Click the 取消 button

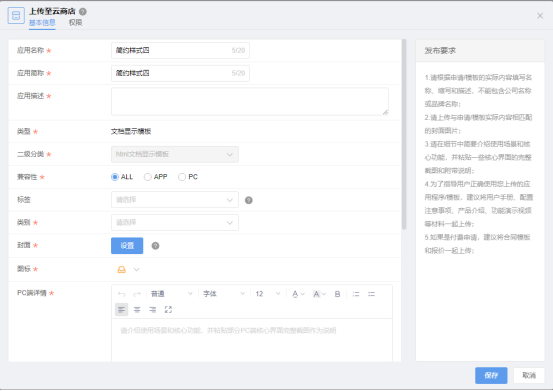click(x=529, y=375)
